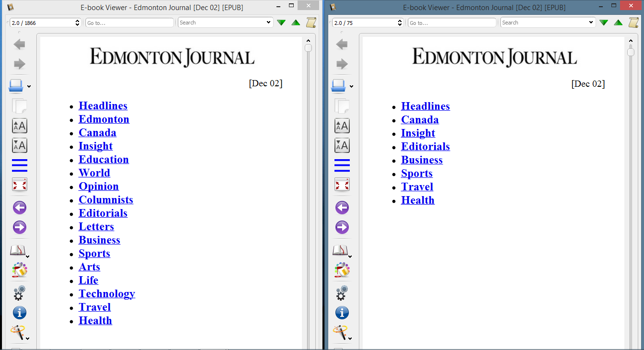Click the Go to field in right viewer
644x350 pixels.
(x=452, y=23)
